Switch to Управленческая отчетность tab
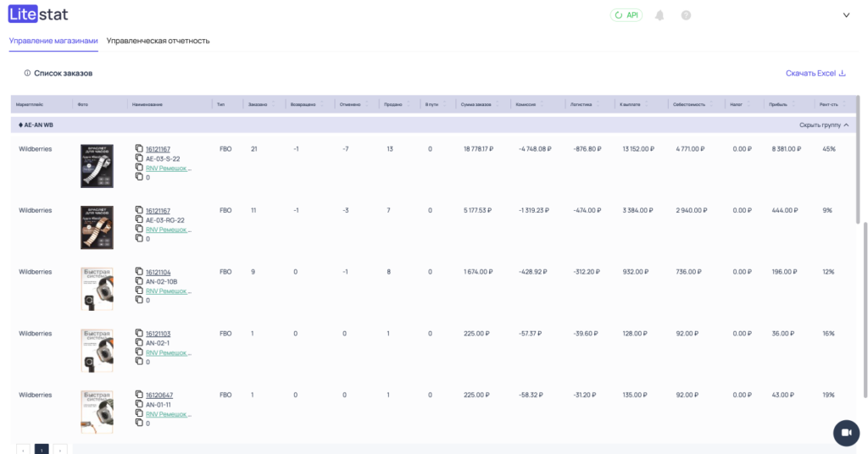Viewport: 868px width, 454px height. (159, 41)
